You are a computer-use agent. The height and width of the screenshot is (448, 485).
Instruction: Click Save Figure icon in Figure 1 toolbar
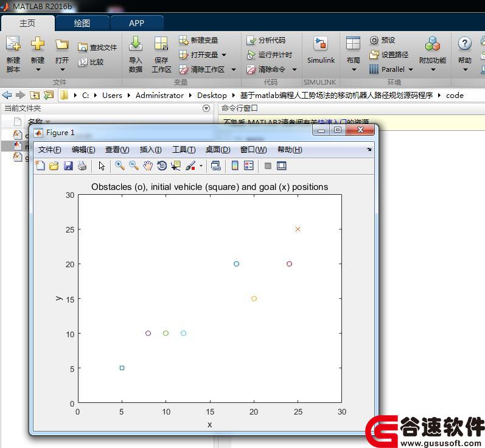click(x=68, y=166)
